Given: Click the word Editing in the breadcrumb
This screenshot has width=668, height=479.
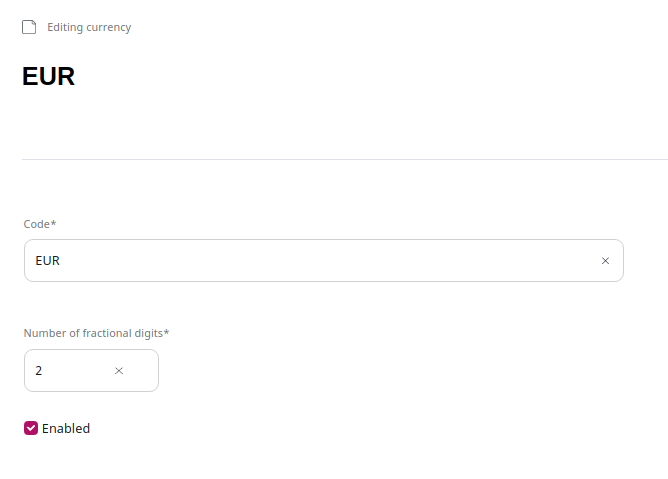Looking at the screenshot, I should pyautogui.click(x=65, y=27).
